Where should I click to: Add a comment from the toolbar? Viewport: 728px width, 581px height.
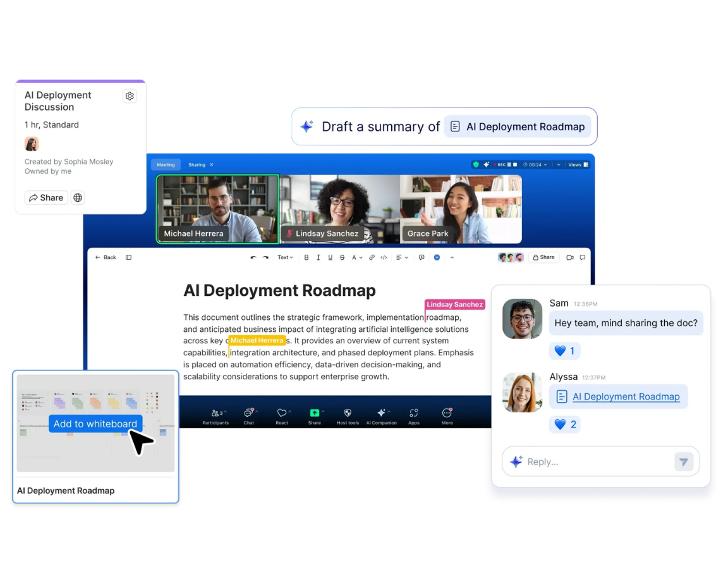pos(422,257)
